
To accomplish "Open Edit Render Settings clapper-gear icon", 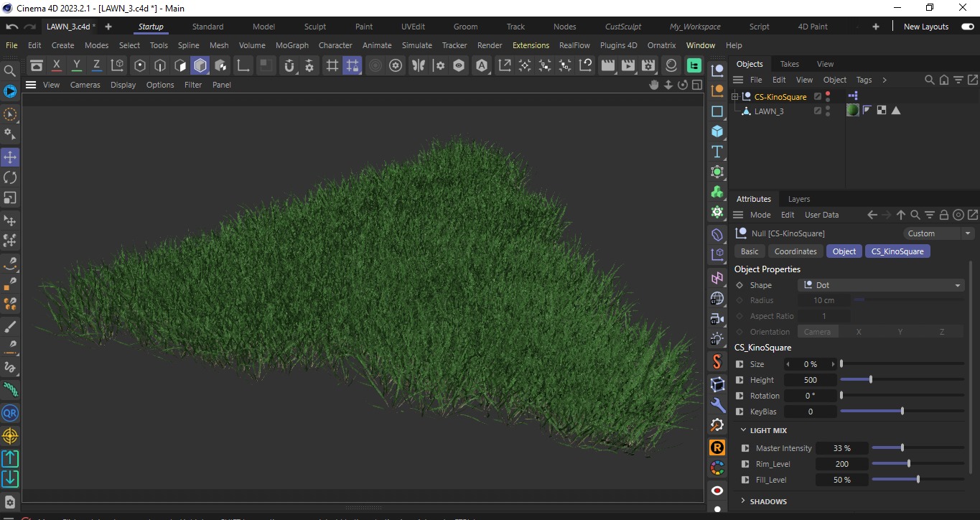I will pos(648,65).
